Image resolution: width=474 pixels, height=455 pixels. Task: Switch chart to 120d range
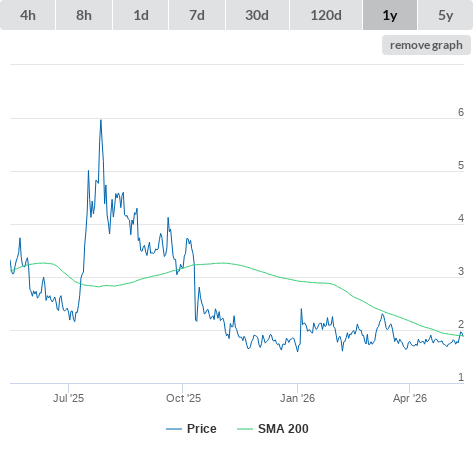tap(326, 15)
